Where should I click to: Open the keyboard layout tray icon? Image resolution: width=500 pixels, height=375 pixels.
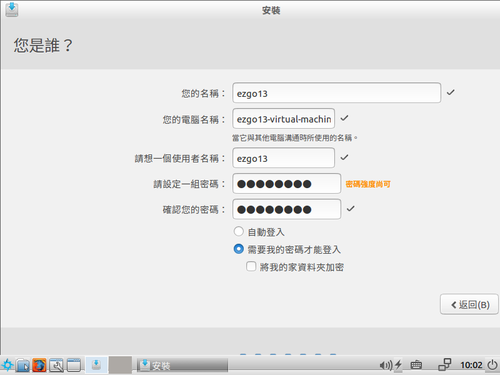click(x=416, y=365)
